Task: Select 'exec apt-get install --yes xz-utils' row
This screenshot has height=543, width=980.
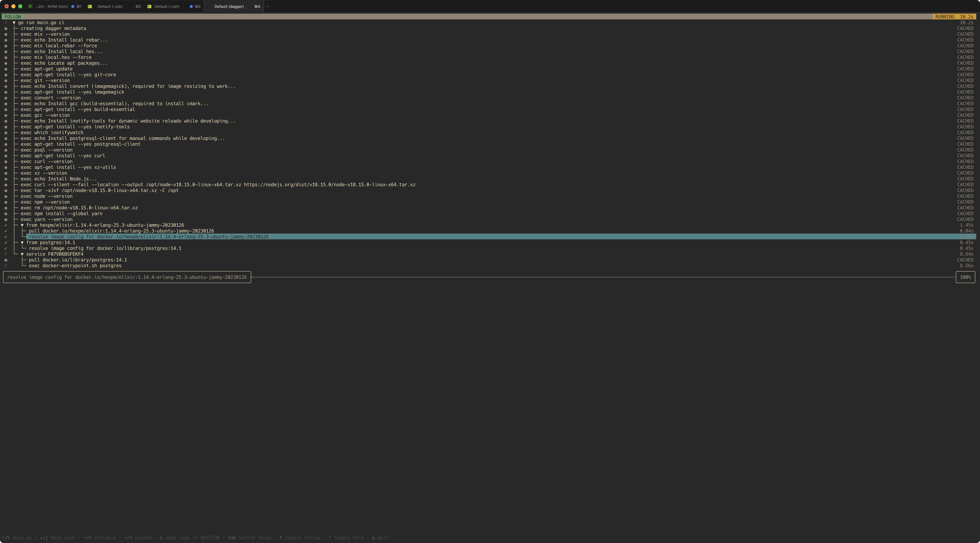Action: click(489, 167)
